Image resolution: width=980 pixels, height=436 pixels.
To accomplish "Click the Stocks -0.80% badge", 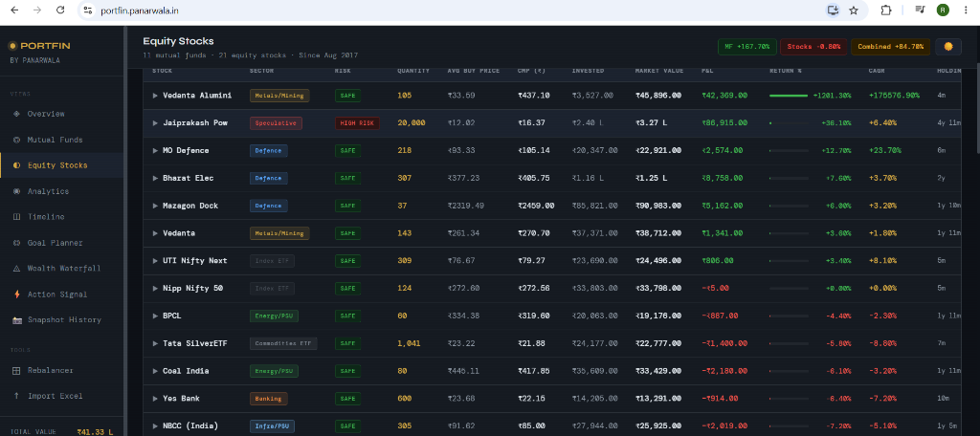I will tap(813, 47).
